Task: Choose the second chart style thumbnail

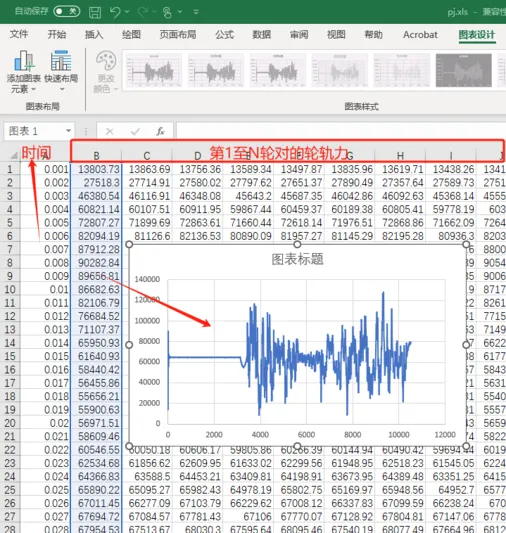Action: pos(215,70)
